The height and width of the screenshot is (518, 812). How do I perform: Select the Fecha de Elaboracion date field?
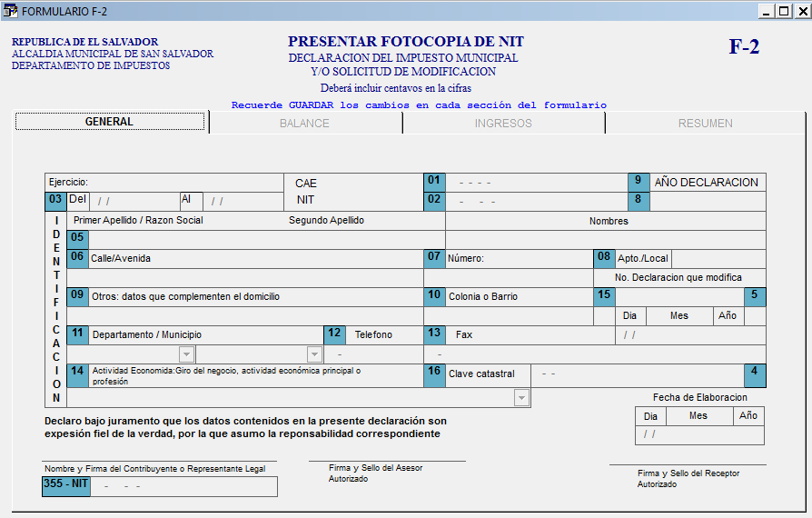[699, 434]
